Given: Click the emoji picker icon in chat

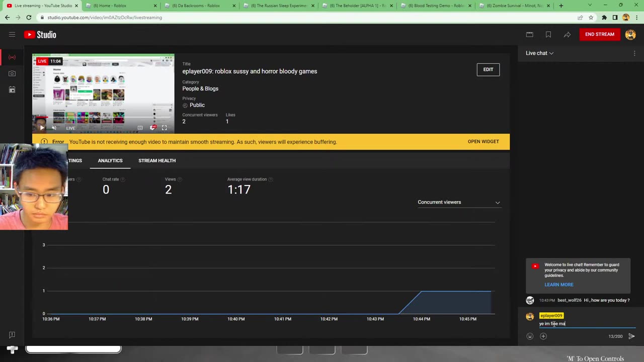Looking at the screenshot, I should (x=530, y=336).
